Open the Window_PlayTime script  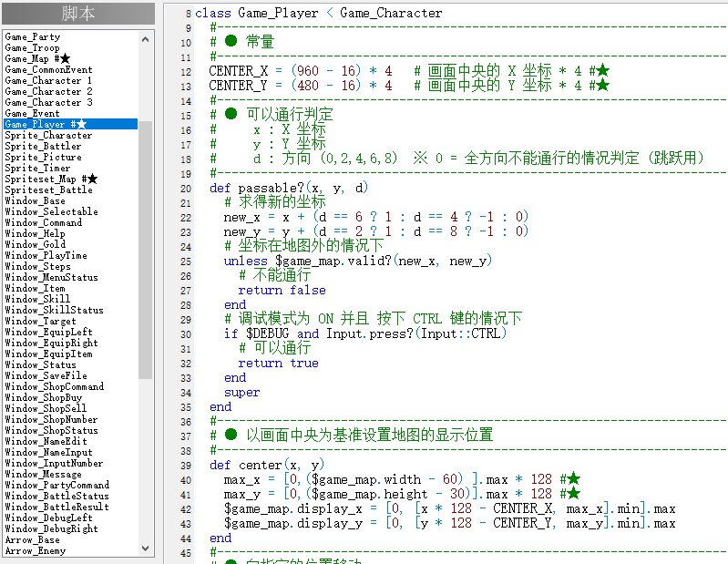click(46, 255)
